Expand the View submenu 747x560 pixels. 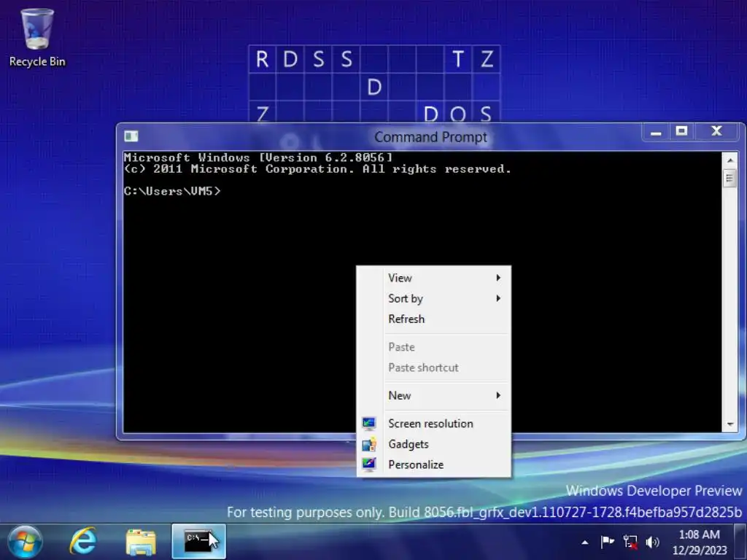433,278
